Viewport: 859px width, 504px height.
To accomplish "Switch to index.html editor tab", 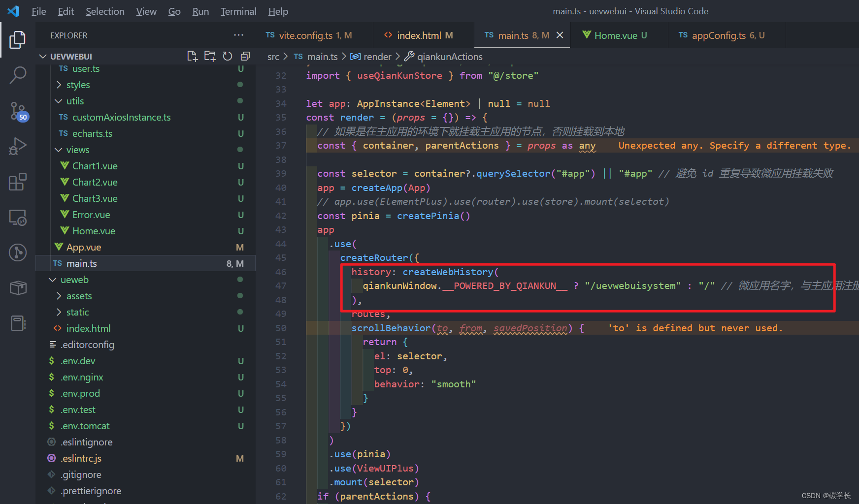I will (x=424, y=35).
